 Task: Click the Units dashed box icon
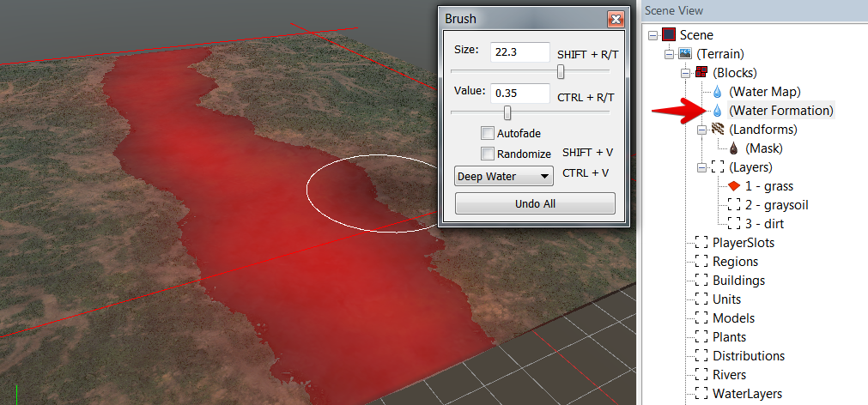point(702,299)
